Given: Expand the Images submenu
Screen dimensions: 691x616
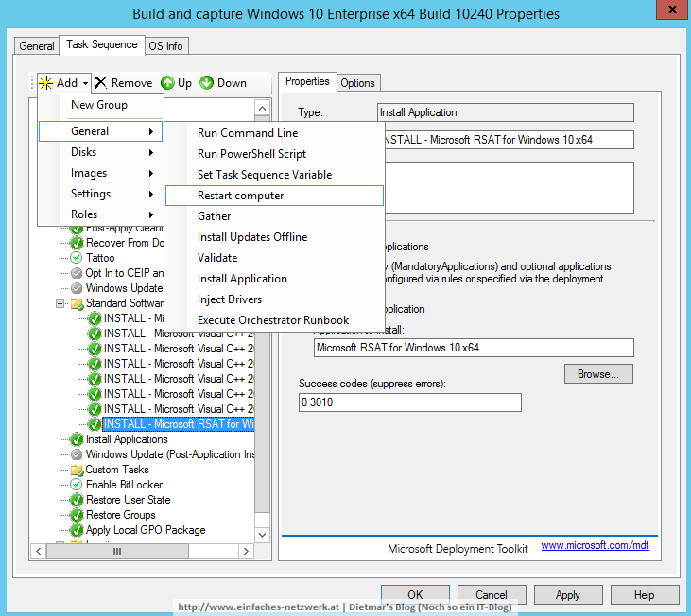Looking at the screenshot, I should pos(100,173).
